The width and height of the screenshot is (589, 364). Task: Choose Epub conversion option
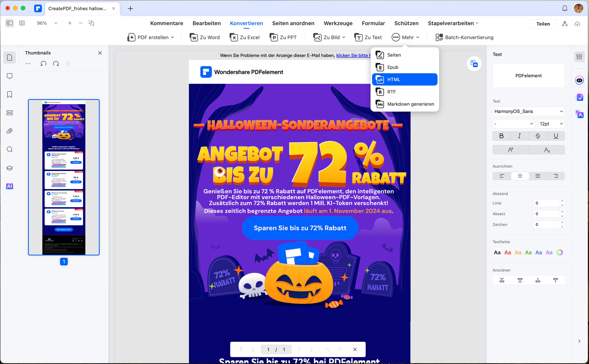405,67
